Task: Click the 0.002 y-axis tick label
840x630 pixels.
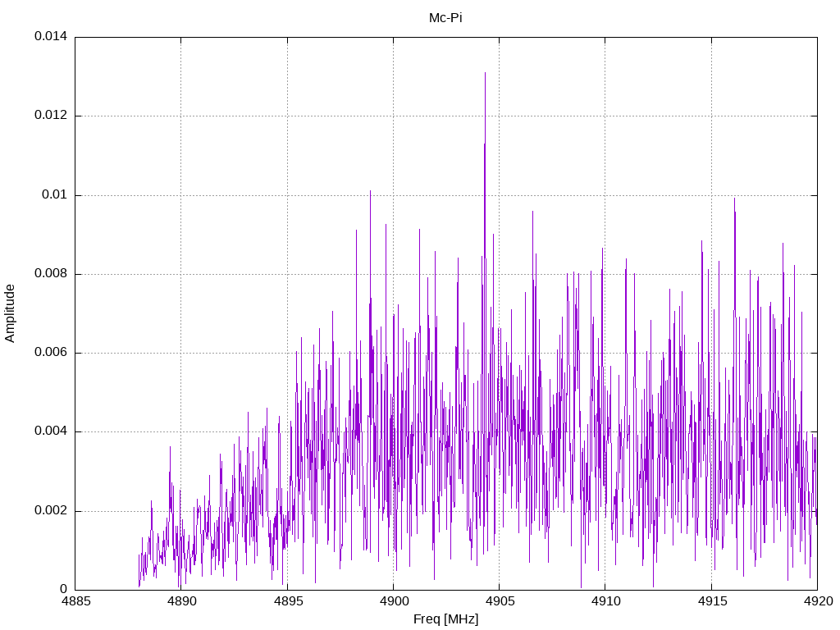Action: coord(51,510)
